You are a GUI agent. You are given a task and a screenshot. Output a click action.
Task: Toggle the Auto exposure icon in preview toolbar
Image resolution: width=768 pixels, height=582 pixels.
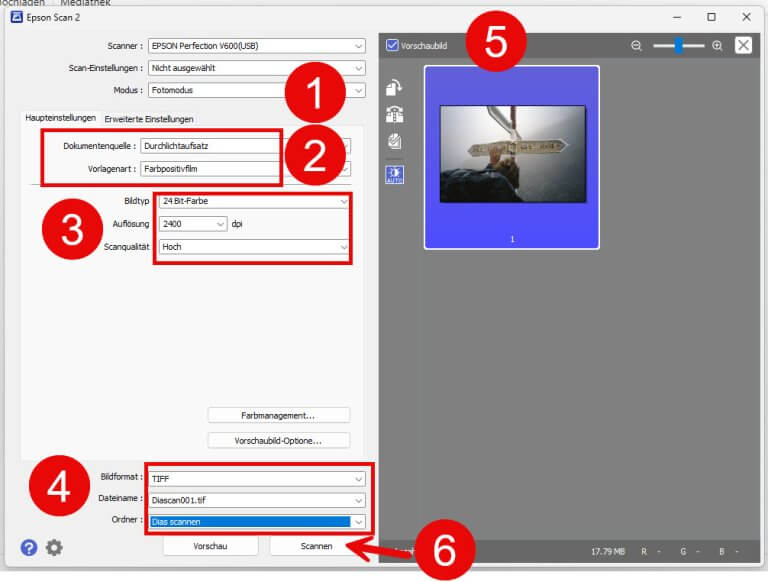point(394,175)
